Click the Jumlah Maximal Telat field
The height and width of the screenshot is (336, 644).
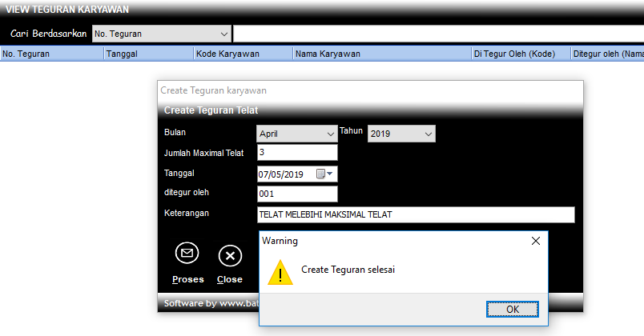tap(297, 153)
